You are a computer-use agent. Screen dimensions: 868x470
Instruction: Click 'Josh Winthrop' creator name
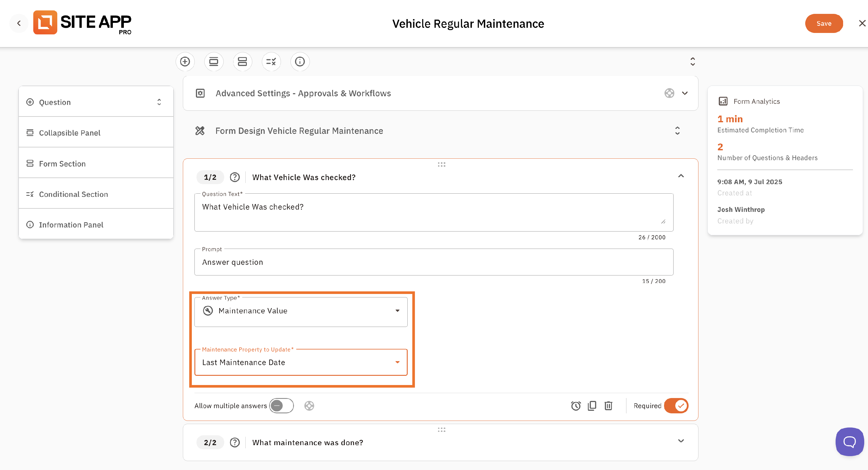[741, 209]
